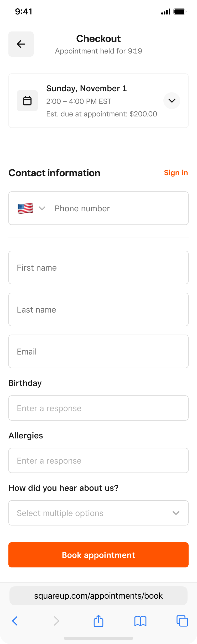Go back with Safari's back chevron

point(15,621)
